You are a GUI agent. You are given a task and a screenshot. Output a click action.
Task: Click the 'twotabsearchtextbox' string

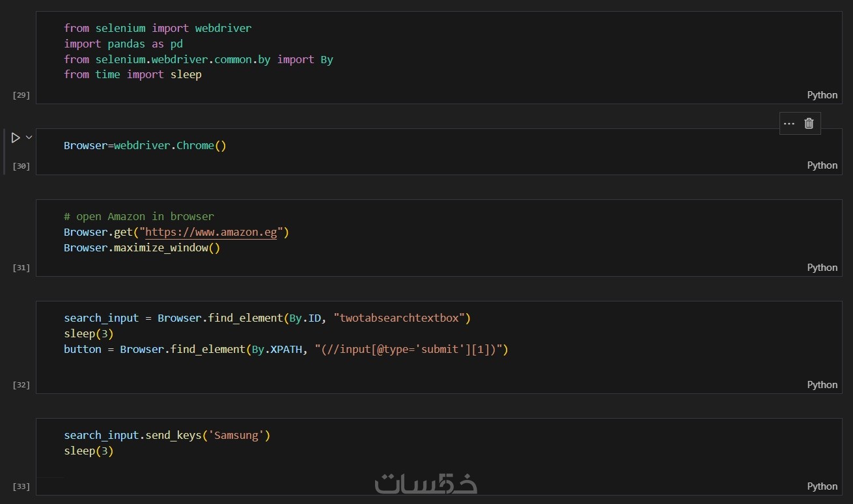402,318
